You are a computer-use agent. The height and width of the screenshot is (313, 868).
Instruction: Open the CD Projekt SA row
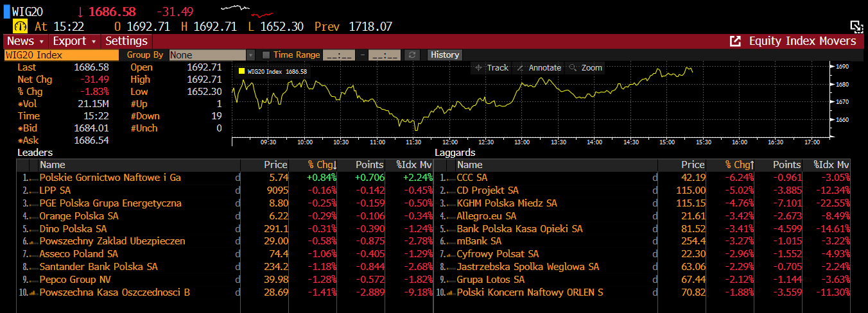point(487,190)
